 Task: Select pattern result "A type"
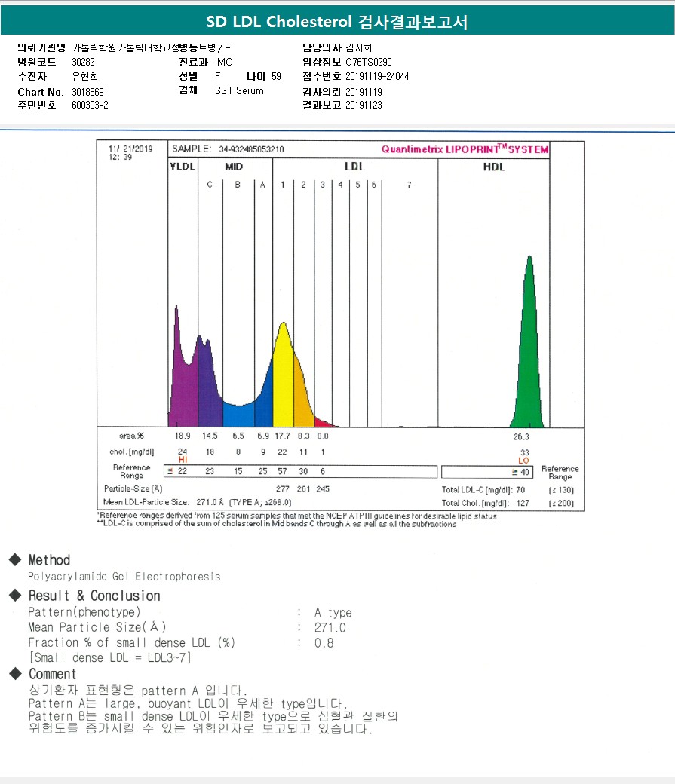click(333, 612)
